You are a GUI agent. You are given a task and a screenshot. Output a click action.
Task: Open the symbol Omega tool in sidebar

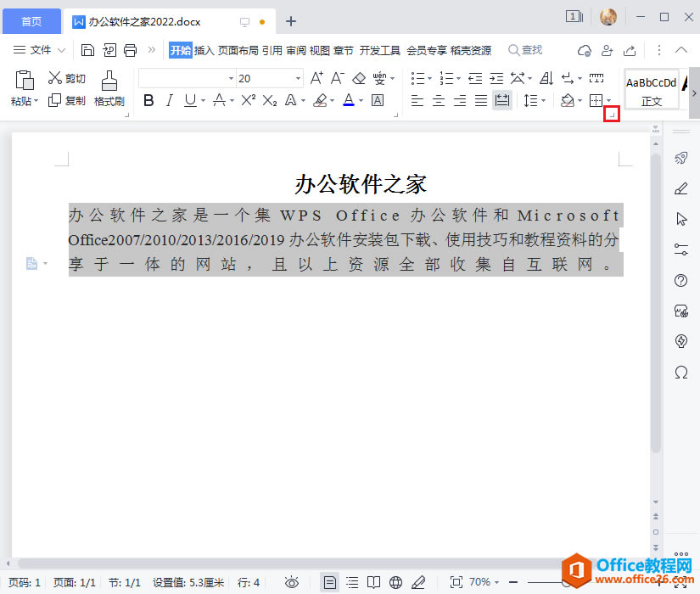(x=680, y=373)
